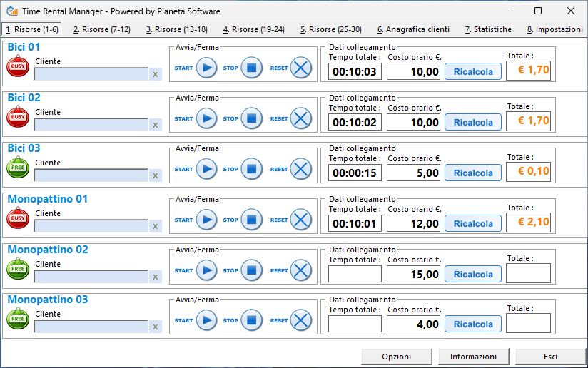Image resolution: width=588 pixels, height=368 pixels.
Task: Clear the Cliente field of Monopattino 01
Action: 156,226
